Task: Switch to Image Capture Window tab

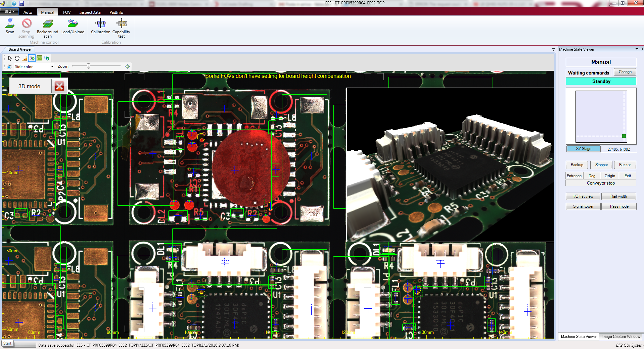Action: [620, 337]
